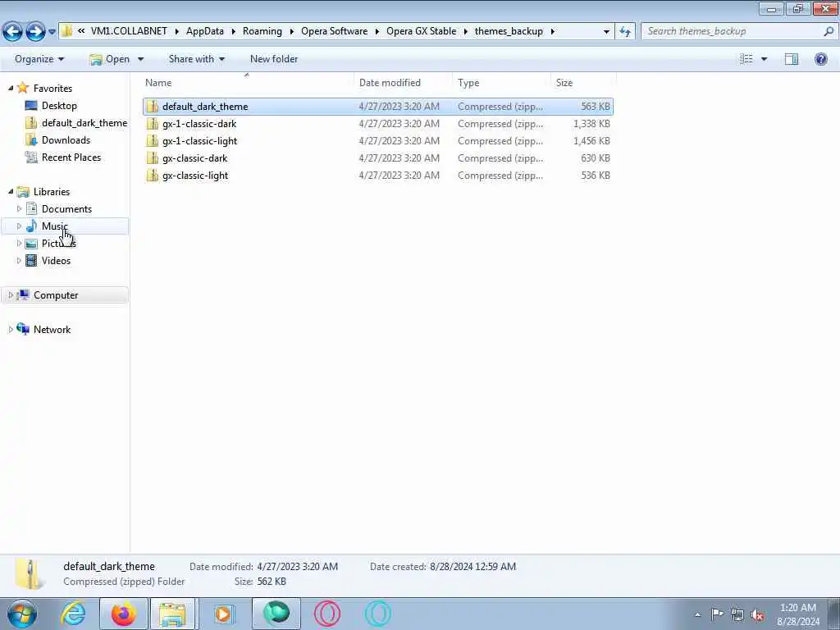Sort by Date modified column header
The image size is (840, 630).
[x=390, y=83]
